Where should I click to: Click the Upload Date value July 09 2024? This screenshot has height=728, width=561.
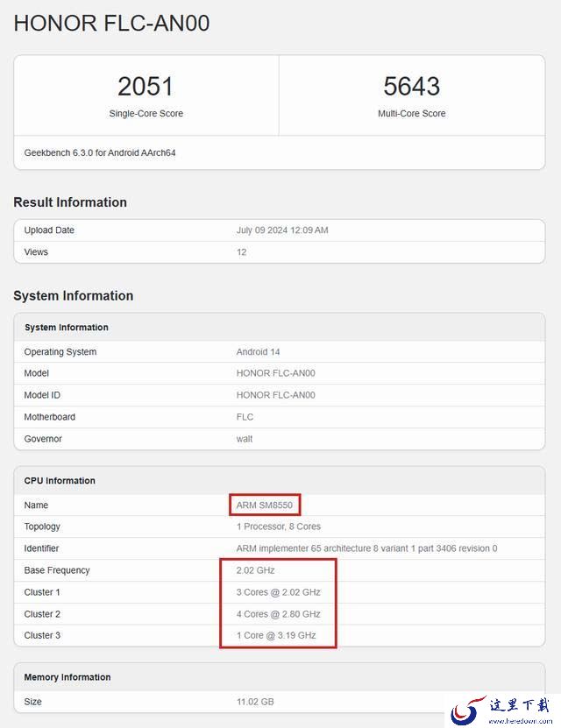click(282, 230)
